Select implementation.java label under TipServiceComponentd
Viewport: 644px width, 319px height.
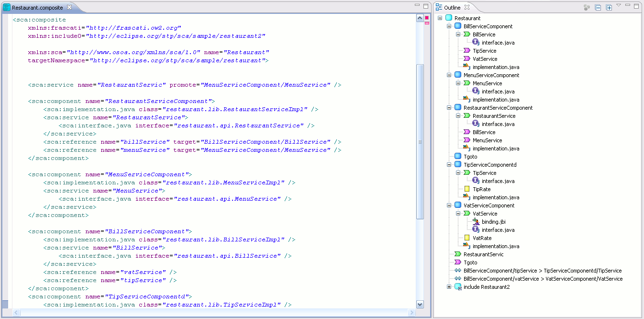(x=496, y=197)
